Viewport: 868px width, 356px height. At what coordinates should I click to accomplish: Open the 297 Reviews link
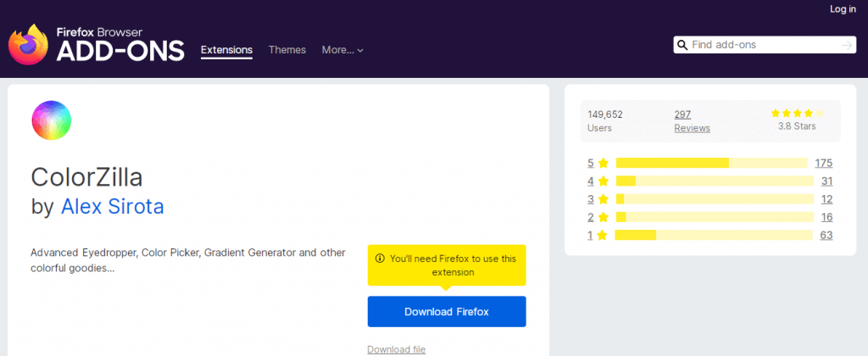(692, 121)
